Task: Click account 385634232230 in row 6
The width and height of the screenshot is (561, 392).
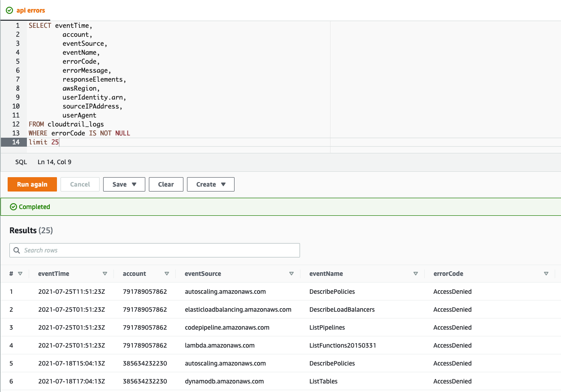Action: coord(145,381)
